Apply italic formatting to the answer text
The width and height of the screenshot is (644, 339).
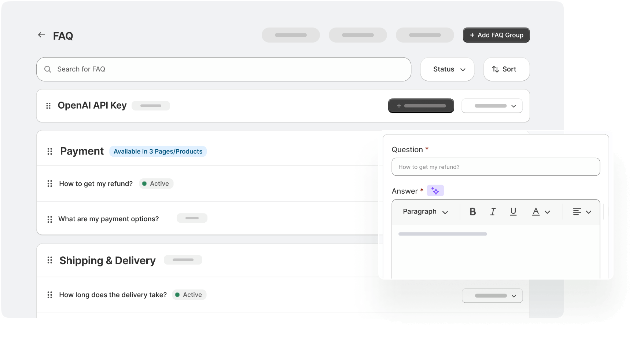click(493, 211)
